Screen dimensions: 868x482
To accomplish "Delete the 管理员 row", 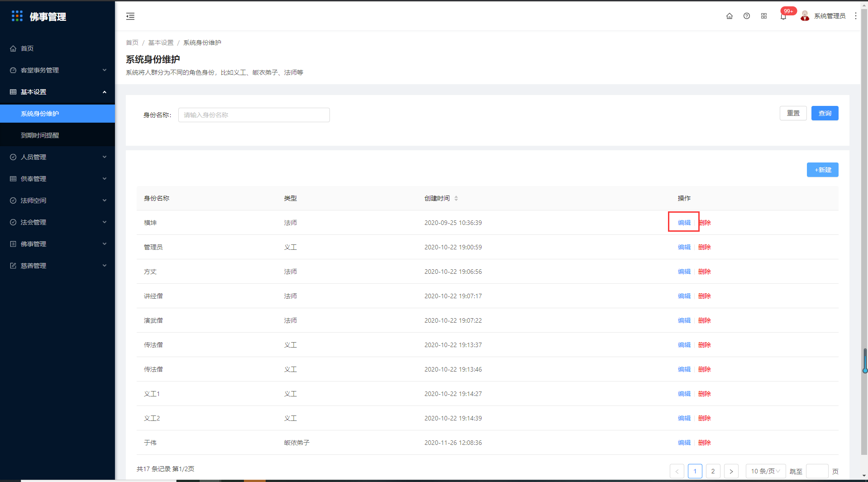I will (x=705, y=247).
